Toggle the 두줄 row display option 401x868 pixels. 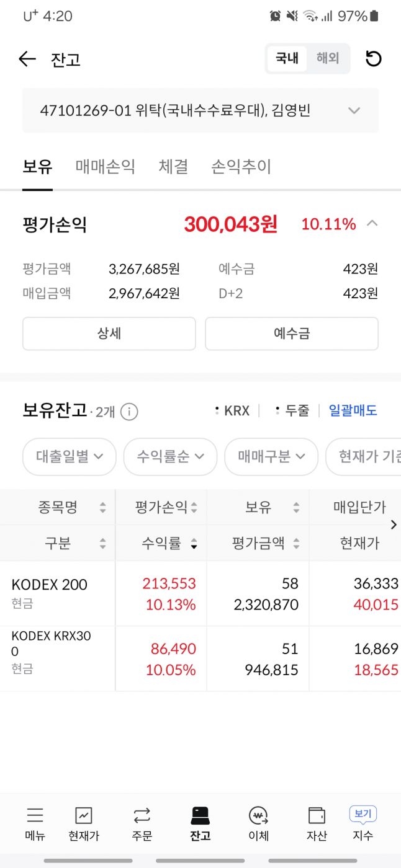tap(292, 410)
